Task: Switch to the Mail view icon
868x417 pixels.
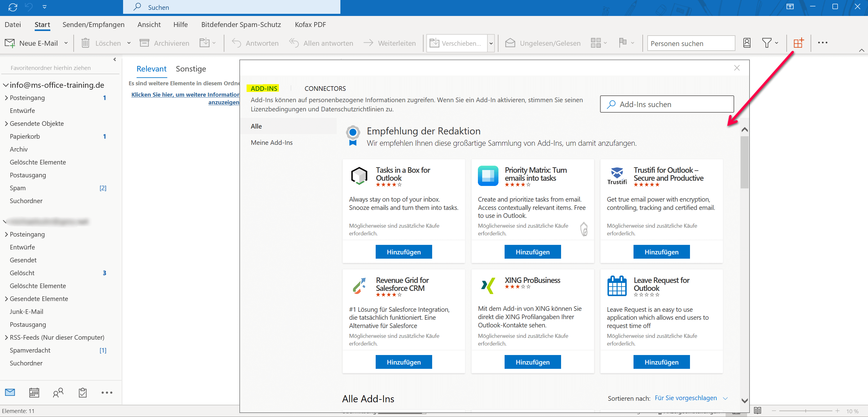Action: 10,392
